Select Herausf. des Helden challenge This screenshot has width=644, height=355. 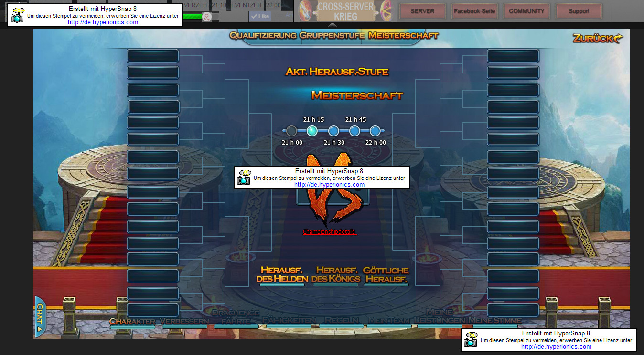tap(282, 274)
